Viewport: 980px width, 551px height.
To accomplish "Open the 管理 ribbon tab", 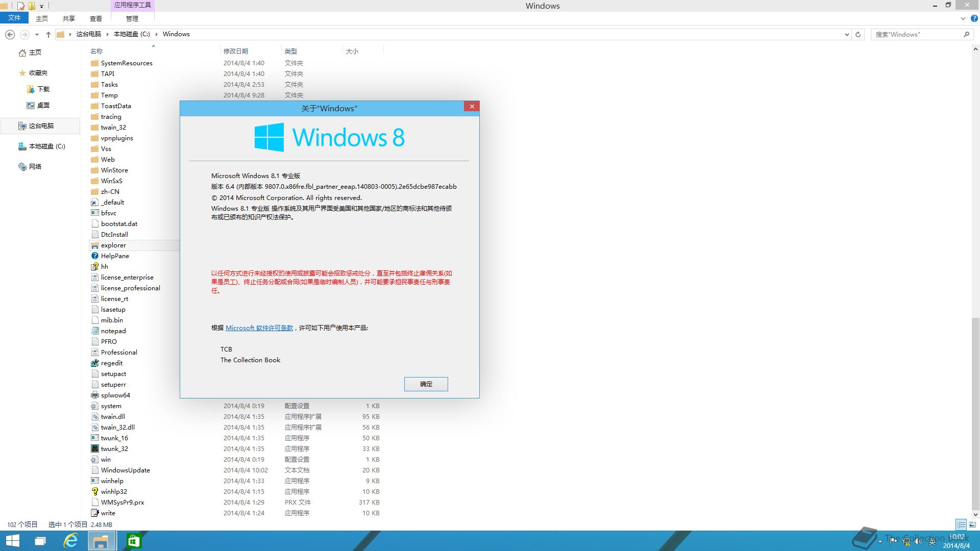I will (x=132, y=18).
